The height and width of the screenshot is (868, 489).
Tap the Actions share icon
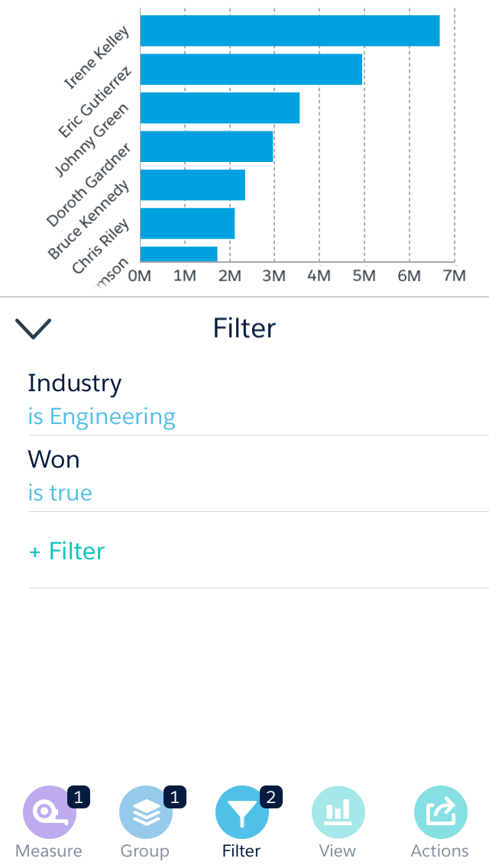coord(440,813)
